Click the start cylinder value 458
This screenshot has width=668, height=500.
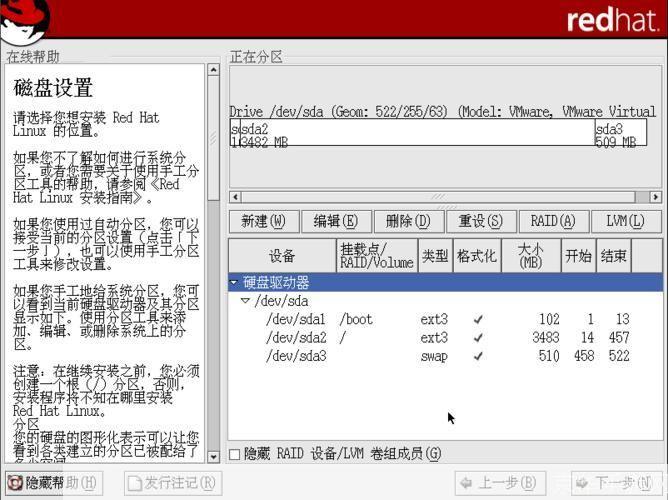point(584,356)
